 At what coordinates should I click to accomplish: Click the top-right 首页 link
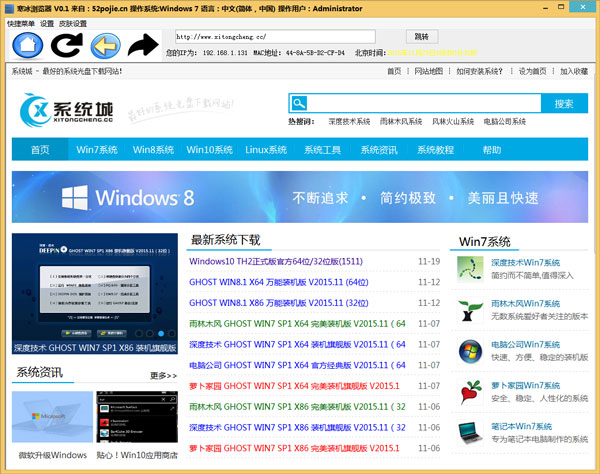click(x=394, y=71)
